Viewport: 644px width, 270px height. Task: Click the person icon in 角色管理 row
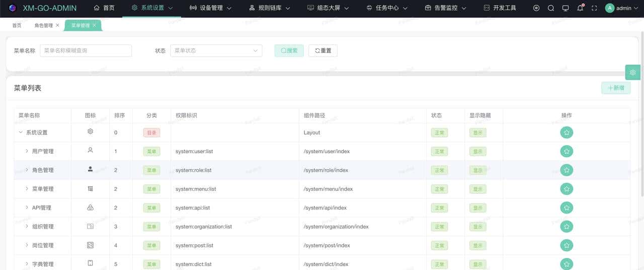[x=91, y=169]
